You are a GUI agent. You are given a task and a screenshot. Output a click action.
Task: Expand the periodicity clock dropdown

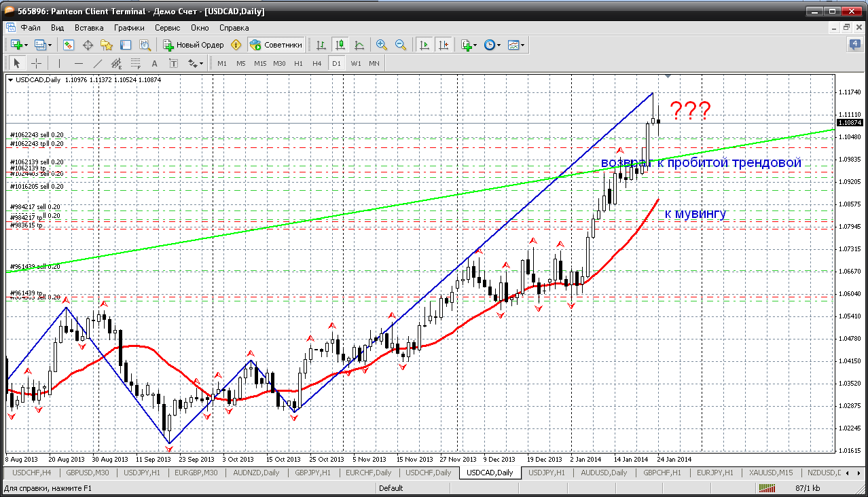492,45
